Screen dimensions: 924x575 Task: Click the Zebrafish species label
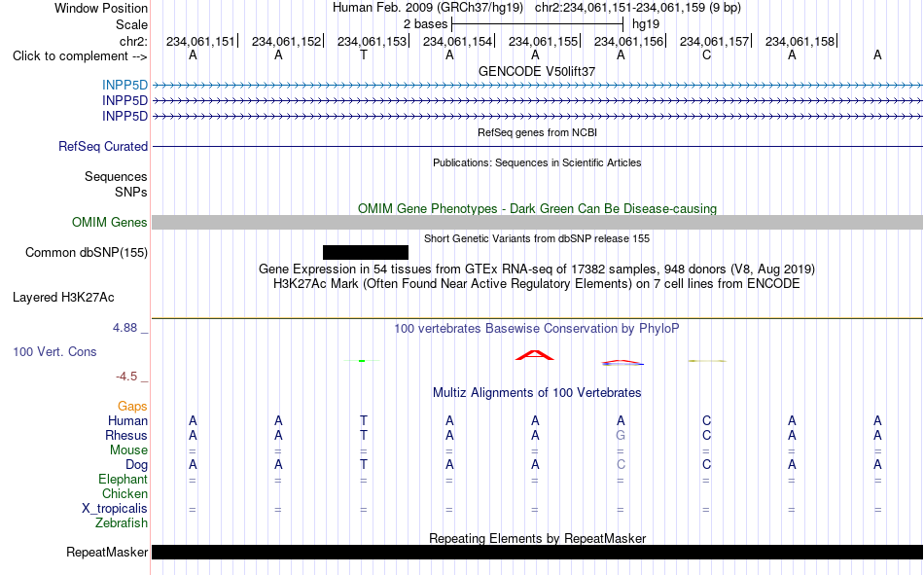[x=122, y=523]
